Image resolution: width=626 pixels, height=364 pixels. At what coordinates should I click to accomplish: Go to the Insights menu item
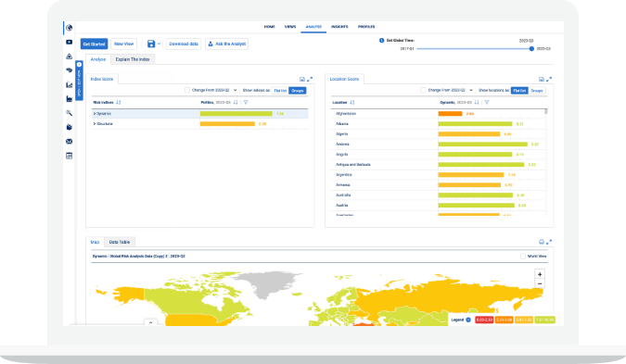click(x=339, y=27)
